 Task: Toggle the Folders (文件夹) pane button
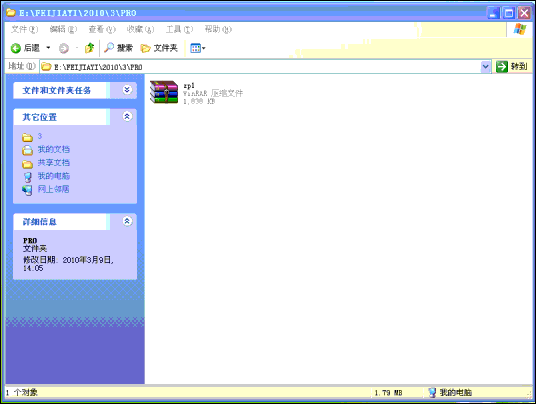click(x=159, y=48)
